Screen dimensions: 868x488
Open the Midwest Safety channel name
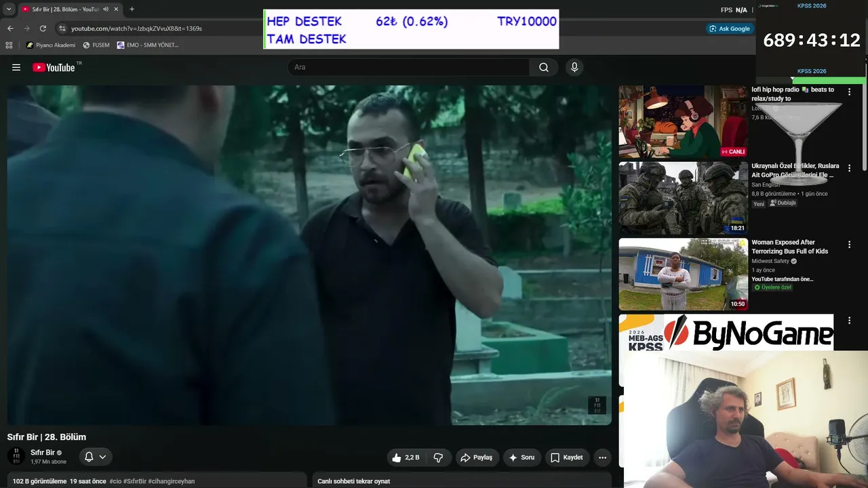pos(770,261)
